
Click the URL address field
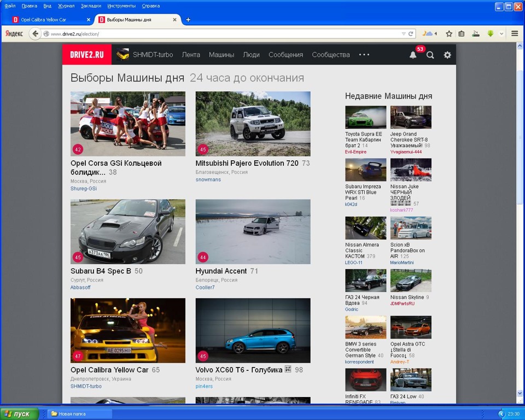point(224,34)
